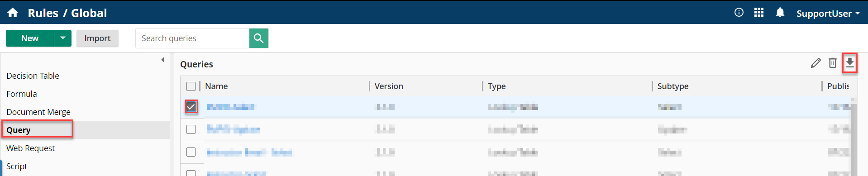Select Document Merge in sidebar

coord(38,112)
